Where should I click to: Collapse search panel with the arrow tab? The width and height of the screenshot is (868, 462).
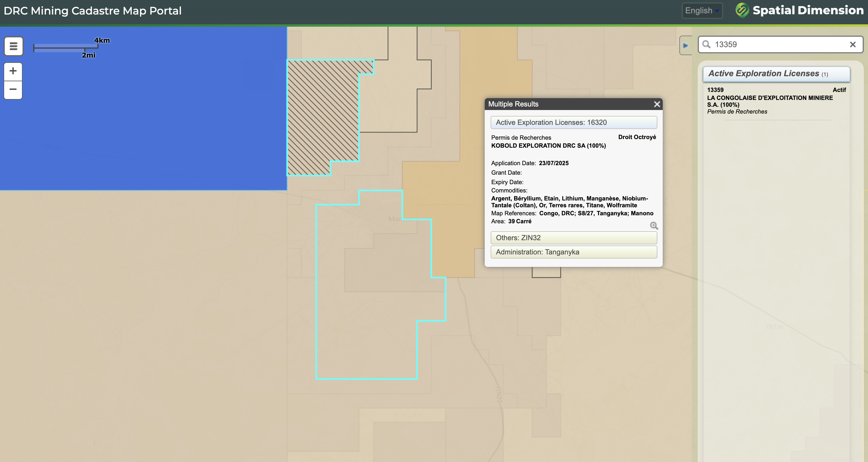tap(685, 45)
